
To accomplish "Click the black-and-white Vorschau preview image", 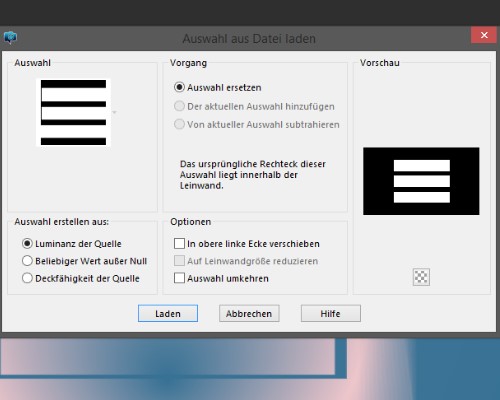I will point(421,181).
